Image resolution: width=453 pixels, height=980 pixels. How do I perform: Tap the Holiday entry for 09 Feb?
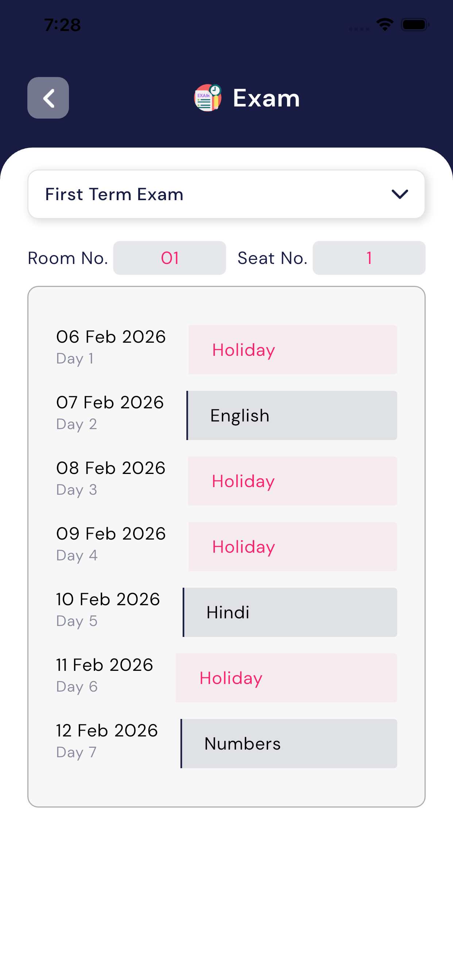click(293, 547)
